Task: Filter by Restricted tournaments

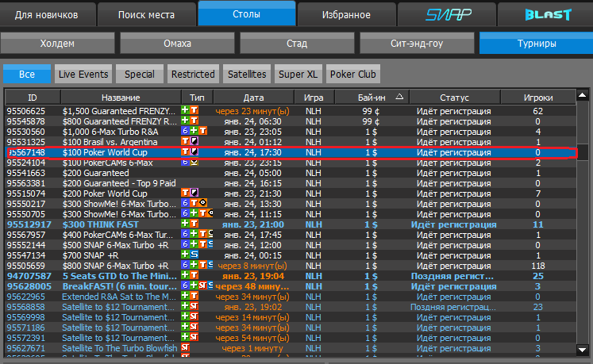Action: (x=193, y=74)
